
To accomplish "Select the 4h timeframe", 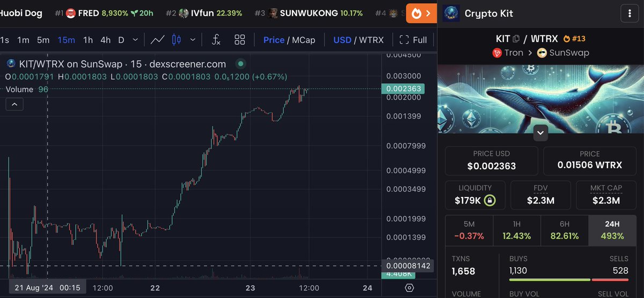I will tap(106, 40).
